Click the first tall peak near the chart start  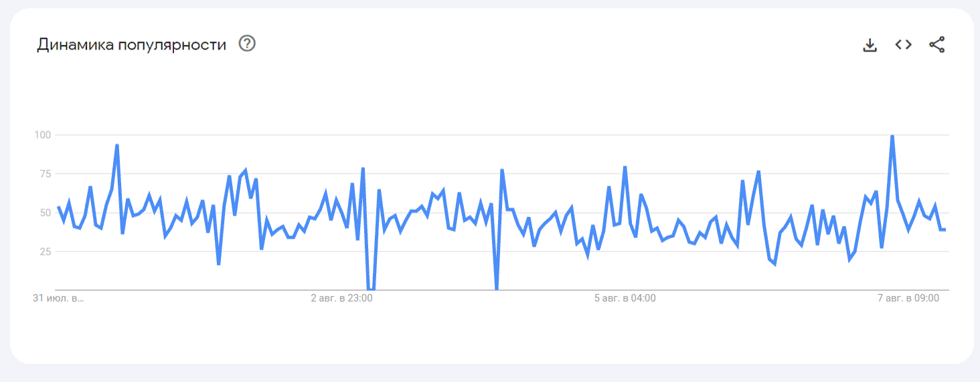point(117,145)
